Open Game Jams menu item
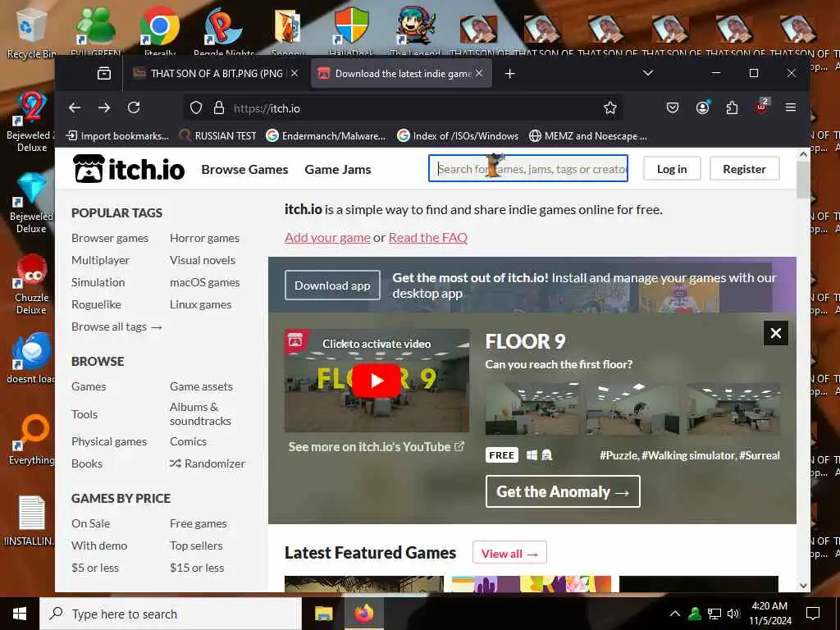This screenshot has width=840, height=630. [338, 169]
